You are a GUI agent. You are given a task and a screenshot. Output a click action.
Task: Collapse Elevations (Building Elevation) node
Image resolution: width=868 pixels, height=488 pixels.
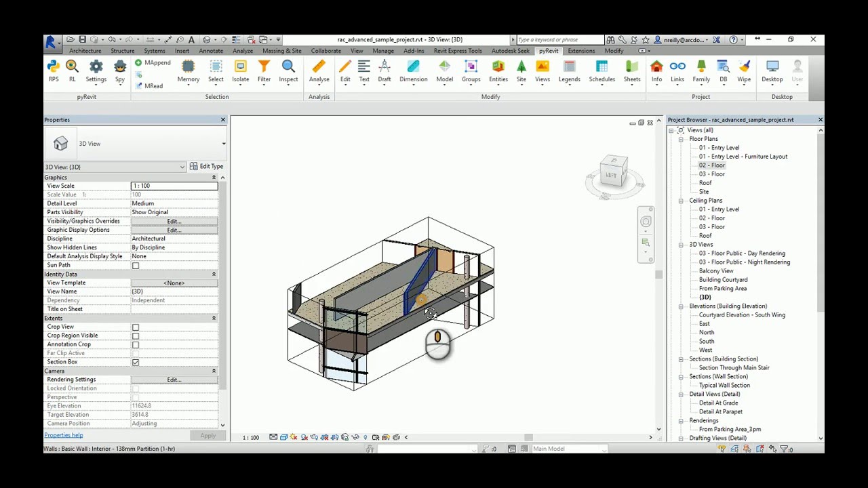coord(681,306)
